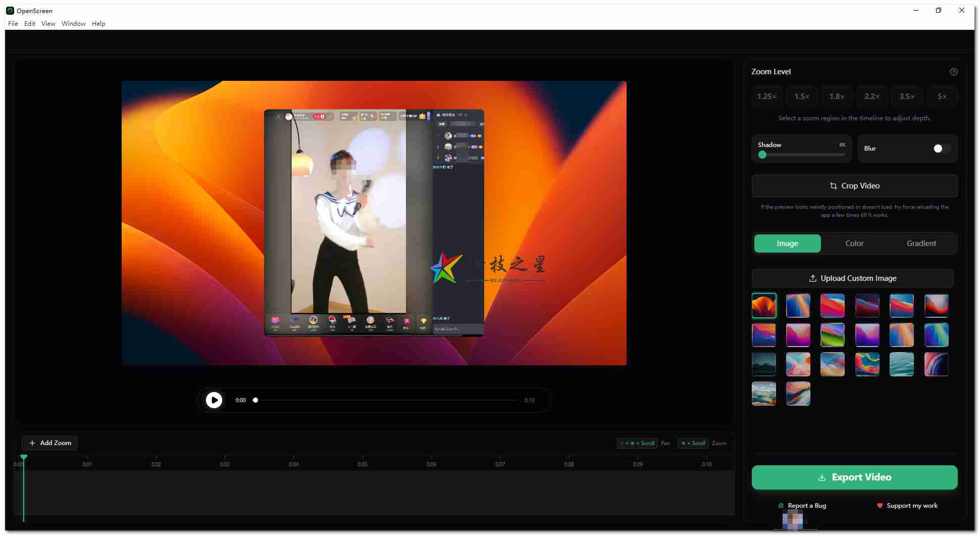This screenshot has width=980, height=536.
Task: Click the upload icon on Upload Custom Image
Action: click(x=812, y=278)
